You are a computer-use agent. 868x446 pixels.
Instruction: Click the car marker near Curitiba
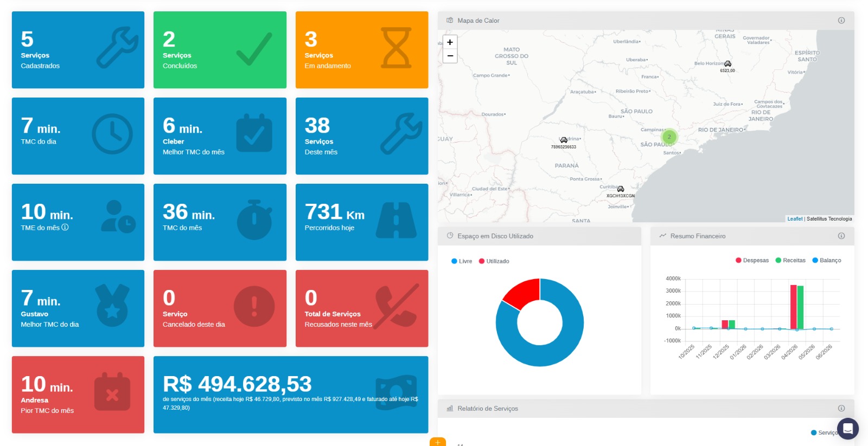pyautogui.click(x=621, y=189)
